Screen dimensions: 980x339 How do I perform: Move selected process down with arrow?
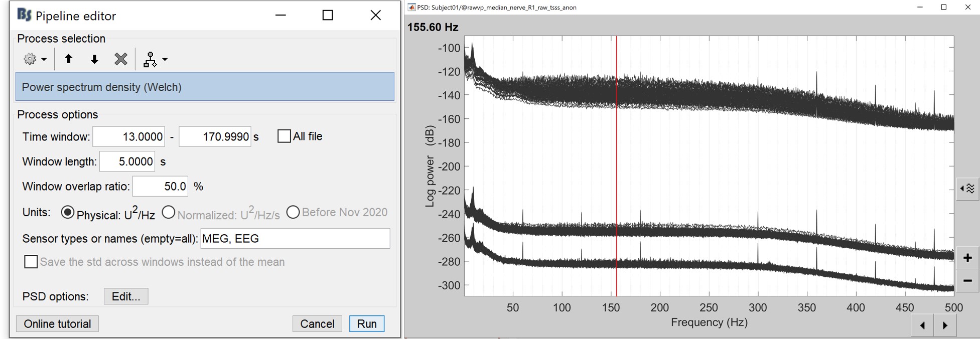[x=94, y=59]
